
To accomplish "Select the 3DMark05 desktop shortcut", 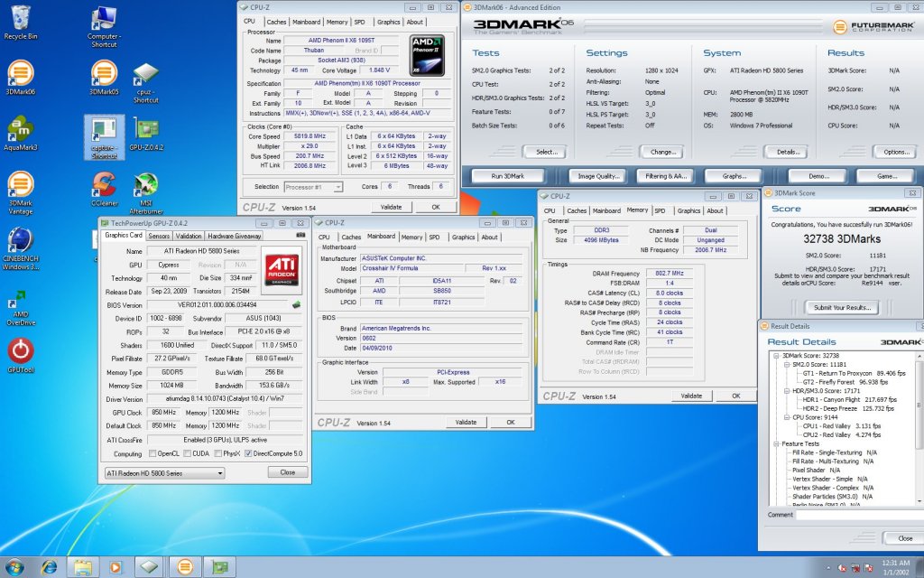I will tap(104, 78).
